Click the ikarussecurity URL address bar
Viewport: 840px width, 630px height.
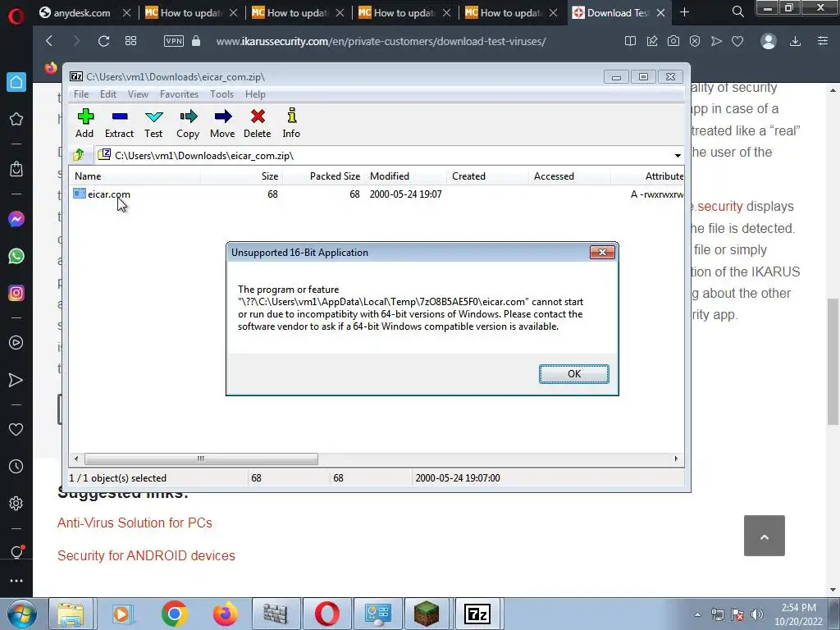(x=381, y=41)
